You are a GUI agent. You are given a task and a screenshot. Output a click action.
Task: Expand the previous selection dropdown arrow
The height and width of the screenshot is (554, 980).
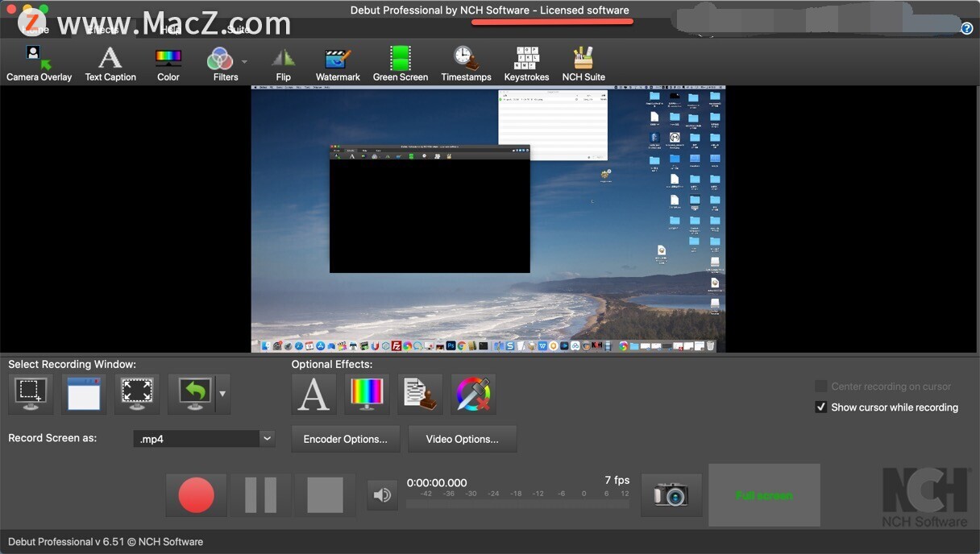point(222,394)
